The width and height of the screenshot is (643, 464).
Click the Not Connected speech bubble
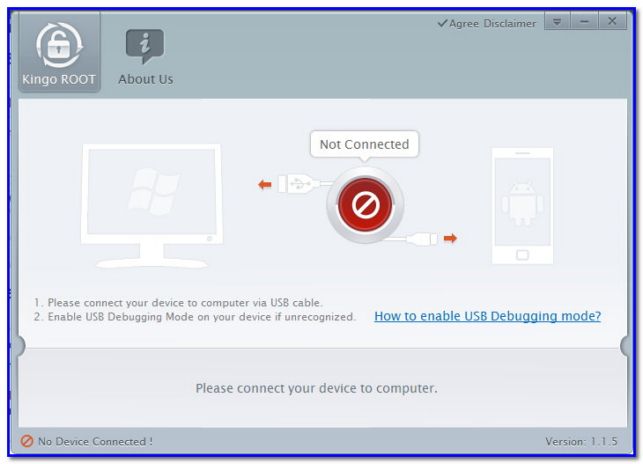click(x=365, y=144)
